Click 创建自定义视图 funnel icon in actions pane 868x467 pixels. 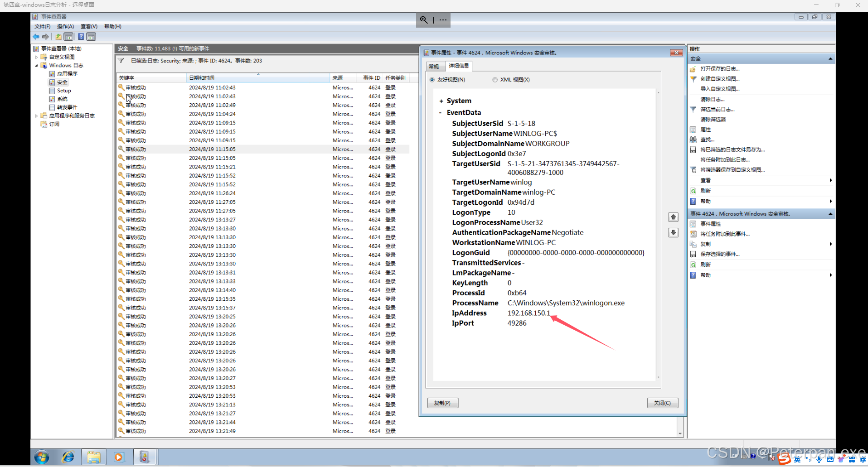[693, 79]
